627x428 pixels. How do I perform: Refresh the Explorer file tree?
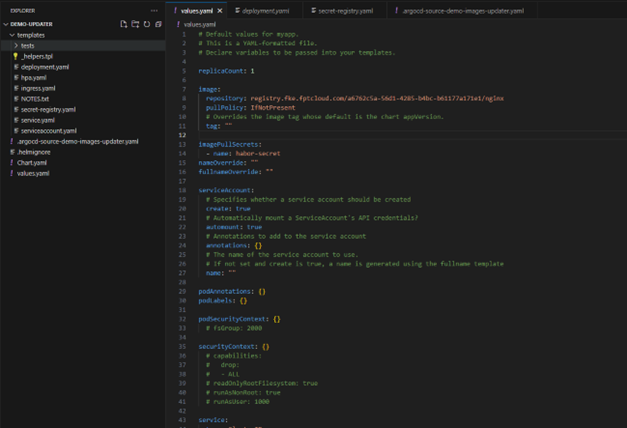(x=147, y=24)
